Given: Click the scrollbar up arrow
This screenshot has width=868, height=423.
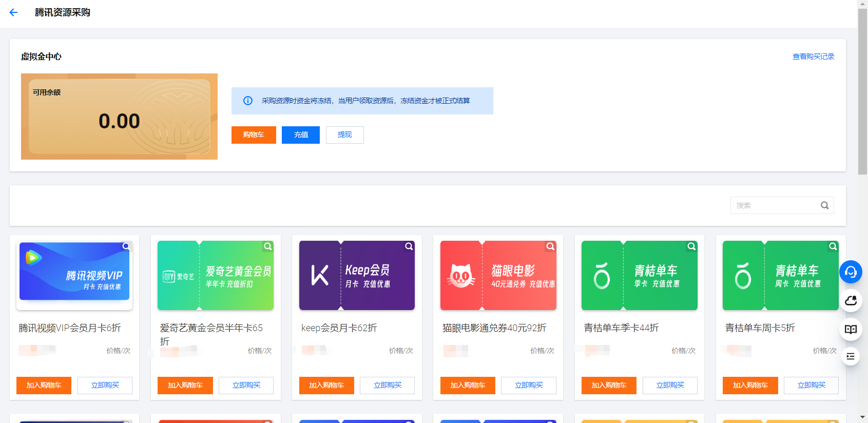Looking at the screenshot, I should point(862,4).
